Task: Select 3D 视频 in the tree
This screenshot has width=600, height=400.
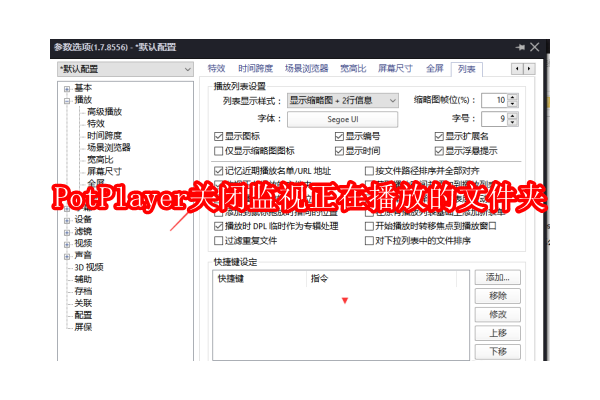Action: pos(89,267)
